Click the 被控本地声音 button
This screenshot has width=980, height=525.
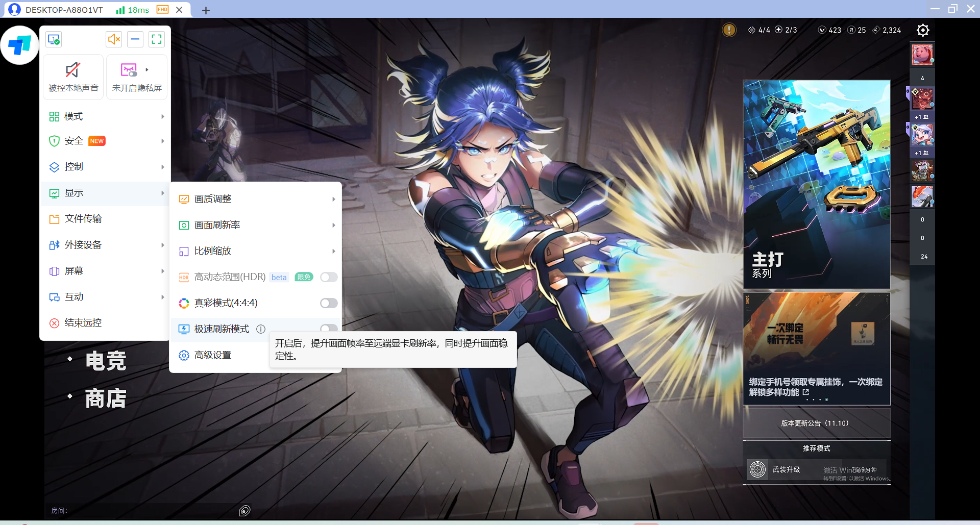coord(73,78)
